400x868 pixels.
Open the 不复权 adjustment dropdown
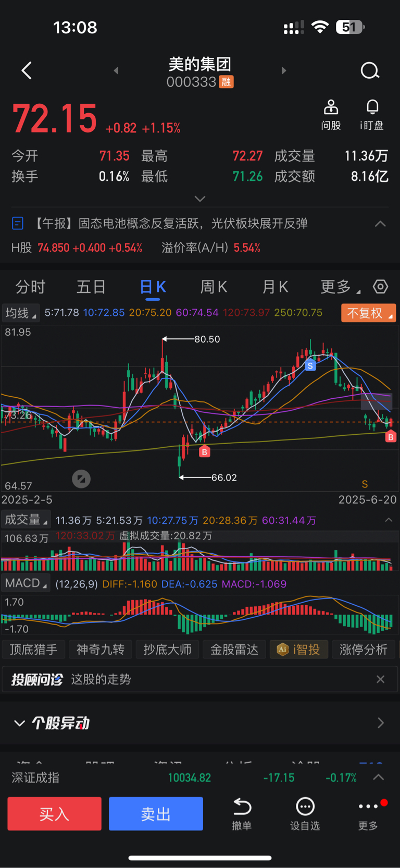(369, 313)
